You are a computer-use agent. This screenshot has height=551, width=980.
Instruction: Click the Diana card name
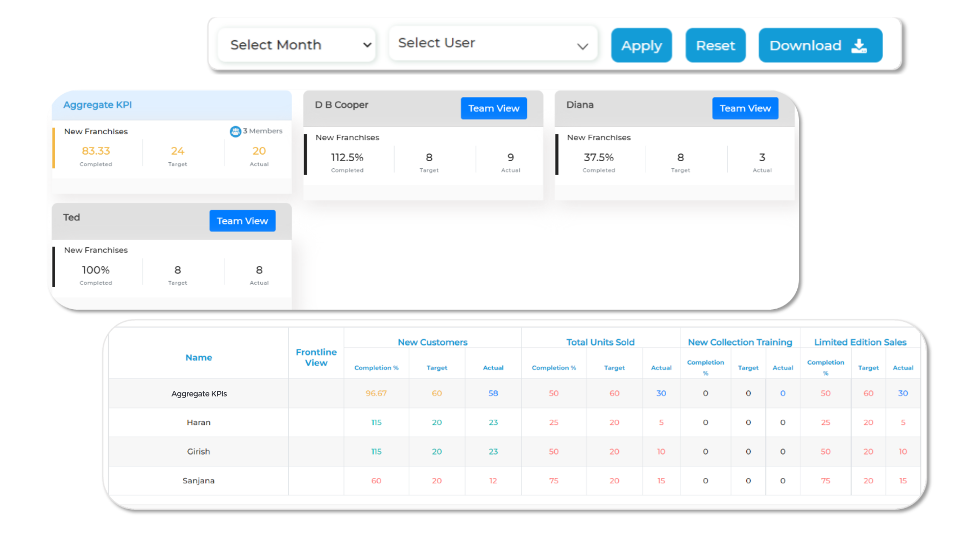580,105
